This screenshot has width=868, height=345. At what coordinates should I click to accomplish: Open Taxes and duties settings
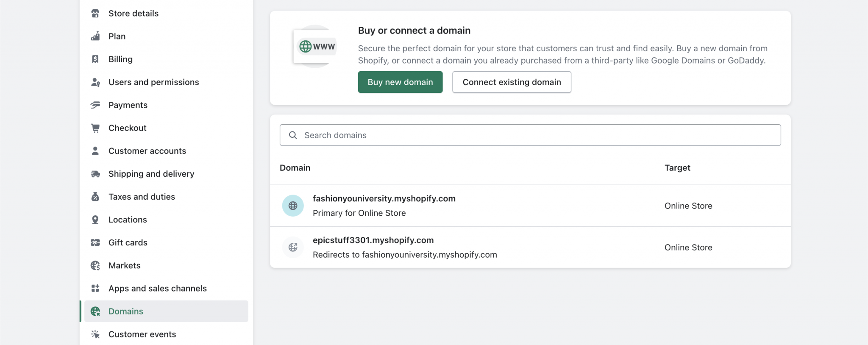pos(142,197)
